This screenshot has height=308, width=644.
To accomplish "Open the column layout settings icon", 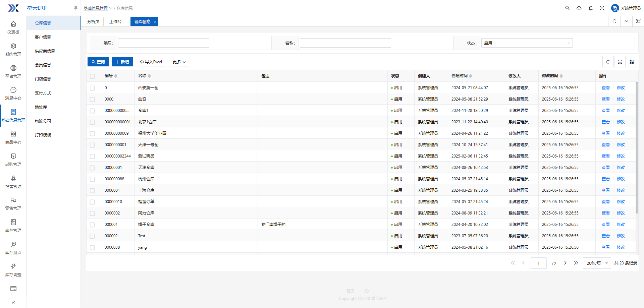I will pyautogui.click(x=632, y=62).
